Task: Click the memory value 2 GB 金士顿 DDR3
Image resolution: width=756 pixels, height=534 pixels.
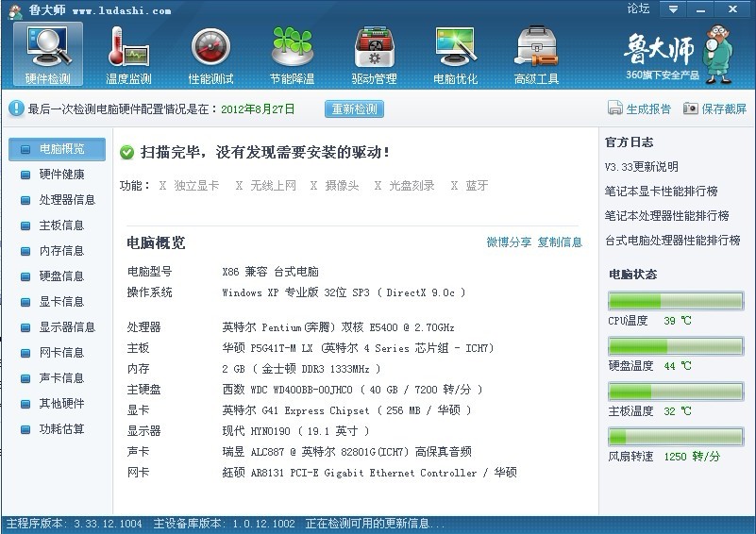Action: coord(301,369)
